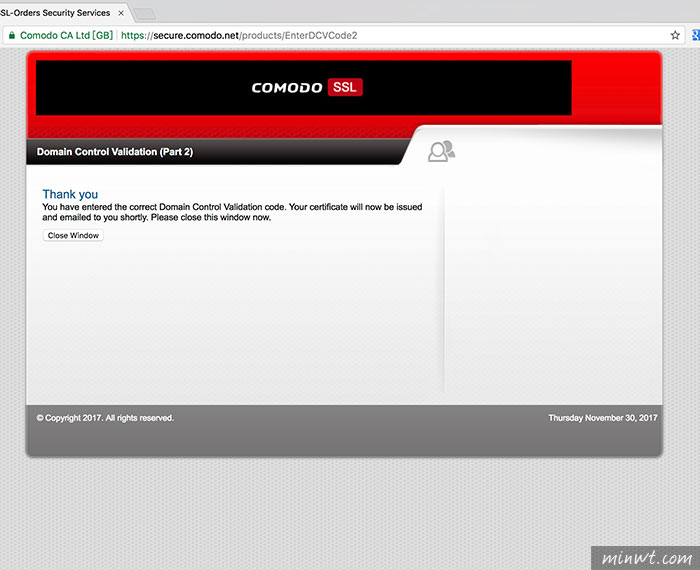Click the Close Window button
700x570 pixels.
[x=73, y=235]
